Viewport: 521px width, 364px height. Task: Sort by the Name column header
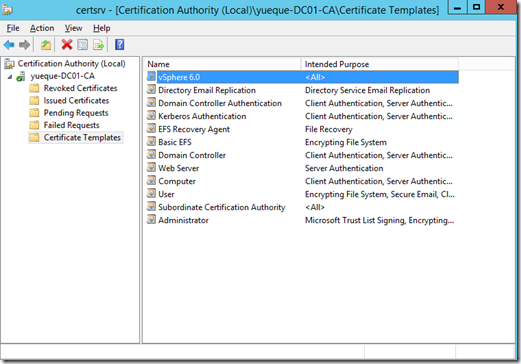[222, 64]
